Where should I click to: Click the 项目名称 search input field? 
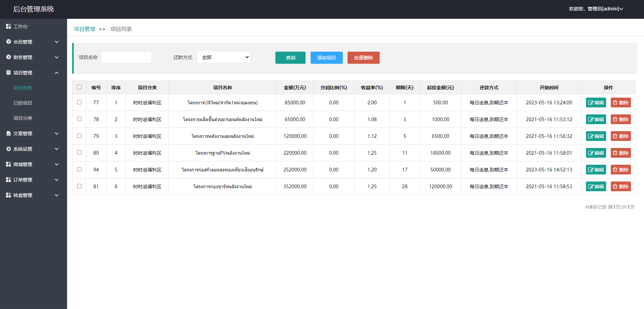click(126, 57)
